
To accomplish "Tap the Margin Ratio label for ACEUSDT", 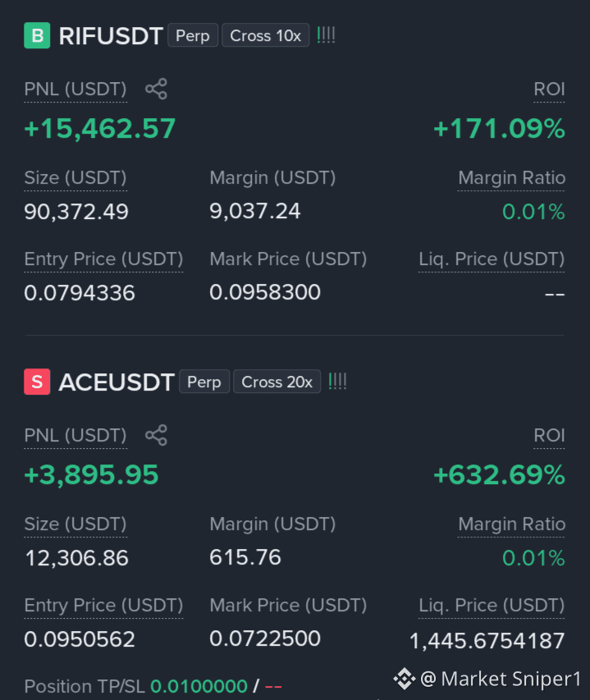I will pyautogui.click(x=512, y=524).
